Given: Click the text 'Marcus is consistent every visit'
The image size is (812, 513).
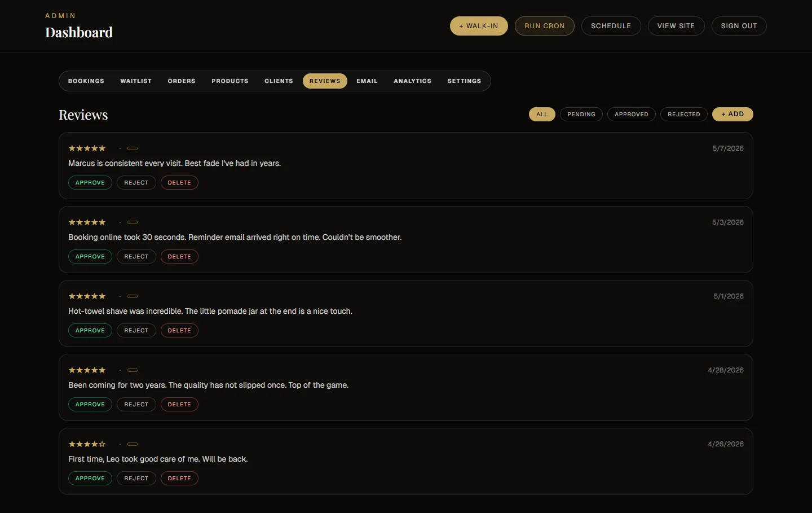Looking at the screenshot, I should pos(125,164).
